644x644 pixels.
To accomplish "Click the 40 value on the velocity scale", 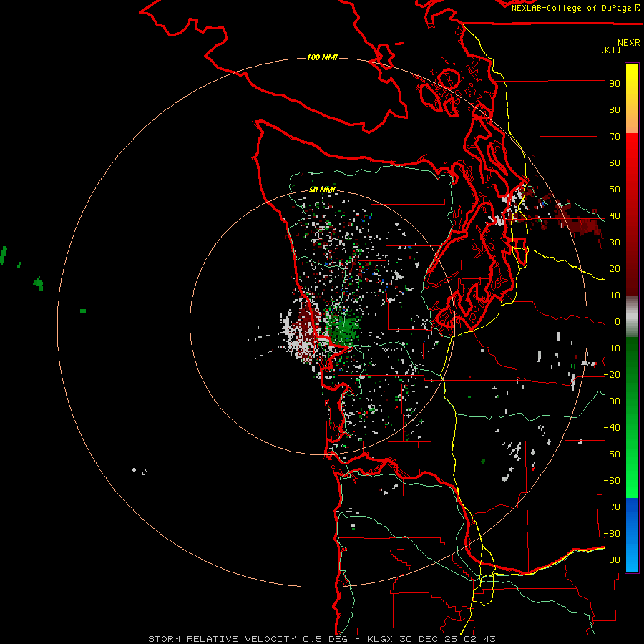I will point(615,216).
